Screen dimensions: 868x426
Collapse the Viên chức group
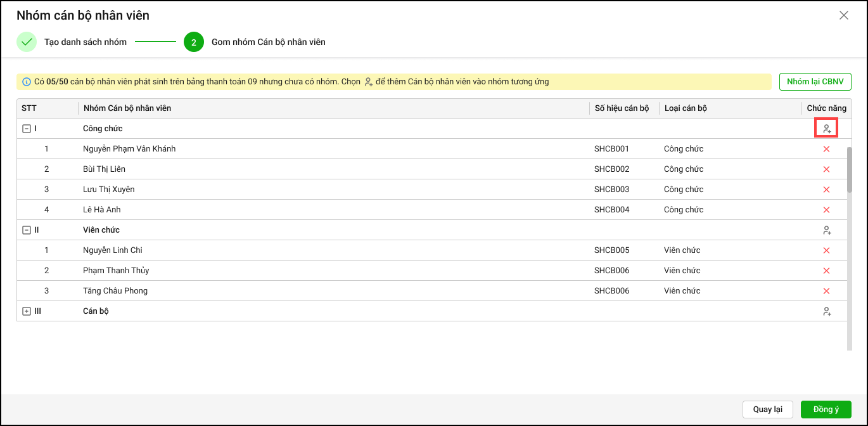pos(27,230)
